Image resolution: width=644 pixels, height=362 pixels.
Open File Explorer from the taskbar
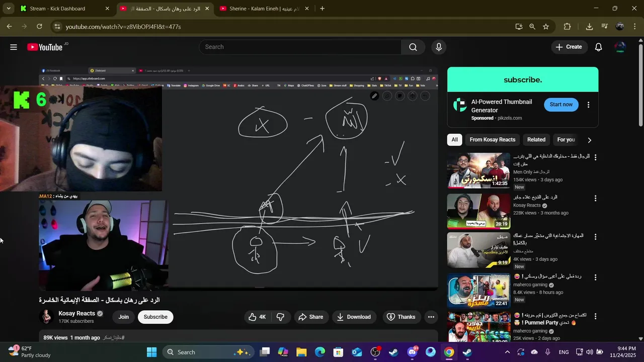point(301,352)
